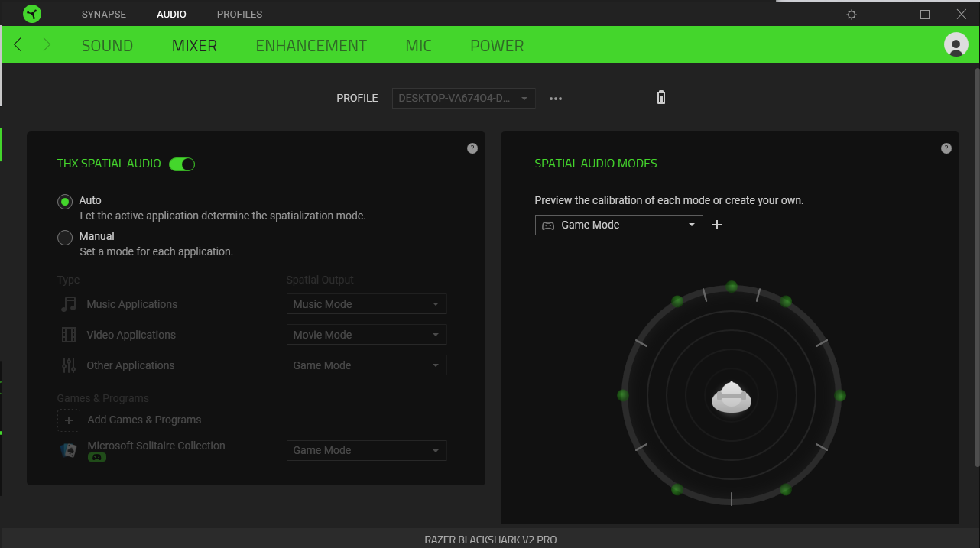Check the headset battery icon

tap(661, 97)
